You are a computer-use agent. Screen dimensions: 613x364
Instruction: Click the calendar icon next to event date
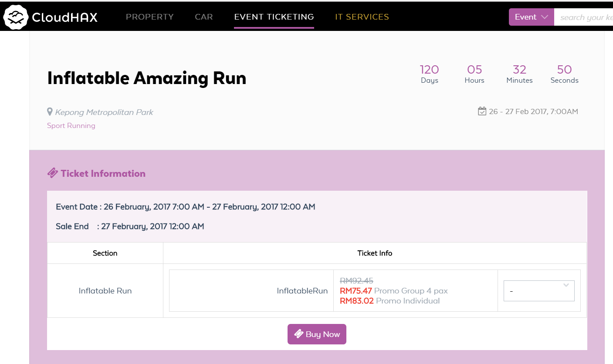tap(482, 111)
